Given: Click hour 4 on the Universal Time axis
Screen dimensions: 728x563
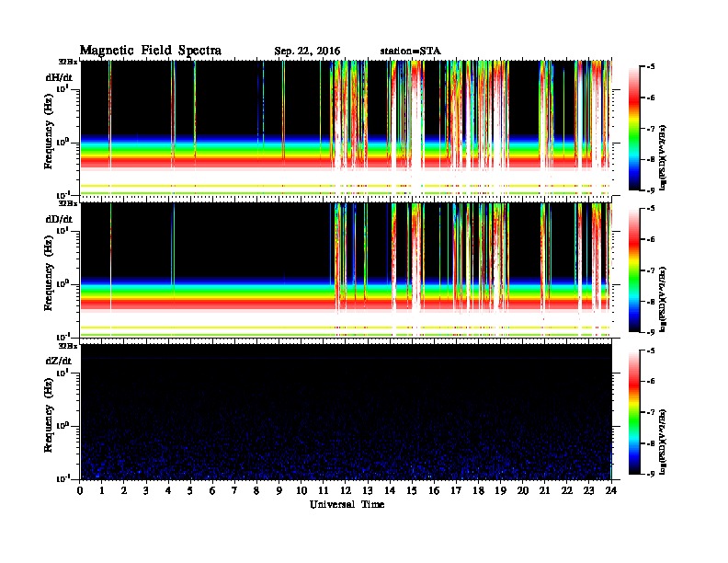Looking at the screenshot, I should [168, 491].
